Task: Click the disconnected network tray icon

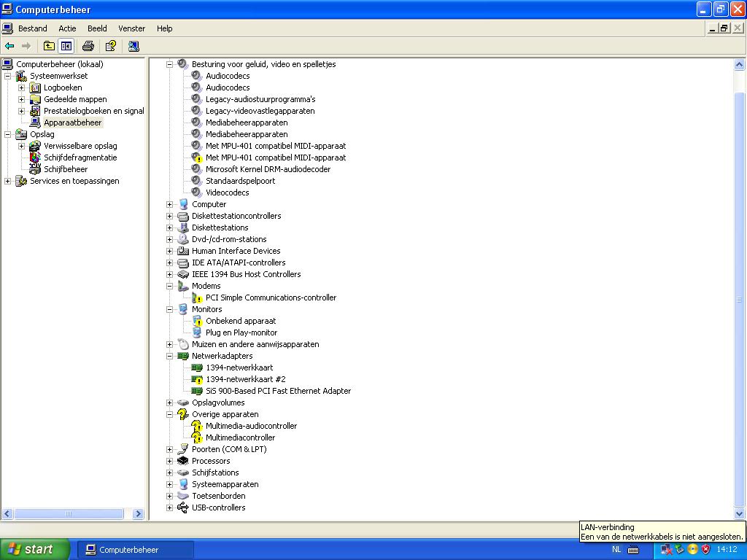Action: click(667, 550)
